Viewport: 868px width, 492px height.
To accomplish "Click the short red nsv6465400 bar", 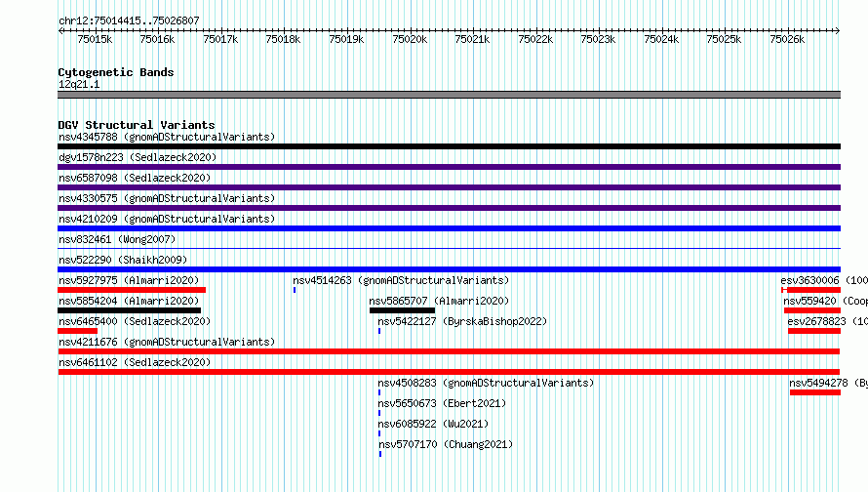I will pos(77,331).
